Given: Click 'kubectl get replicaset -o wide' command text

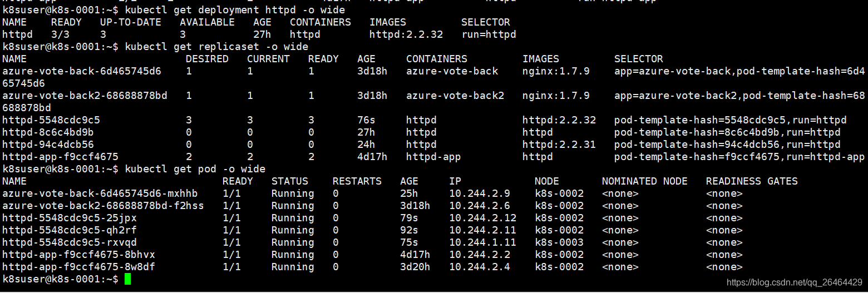Looking at the screenshot, I should point(216,47).
